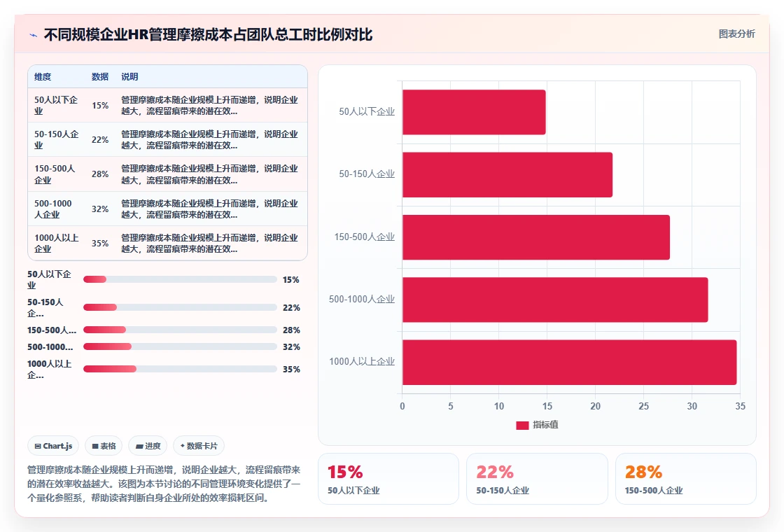Open the 22% data card
This screenshot has width=784, height=532.
pyautogui.click(x=537, y=479)
